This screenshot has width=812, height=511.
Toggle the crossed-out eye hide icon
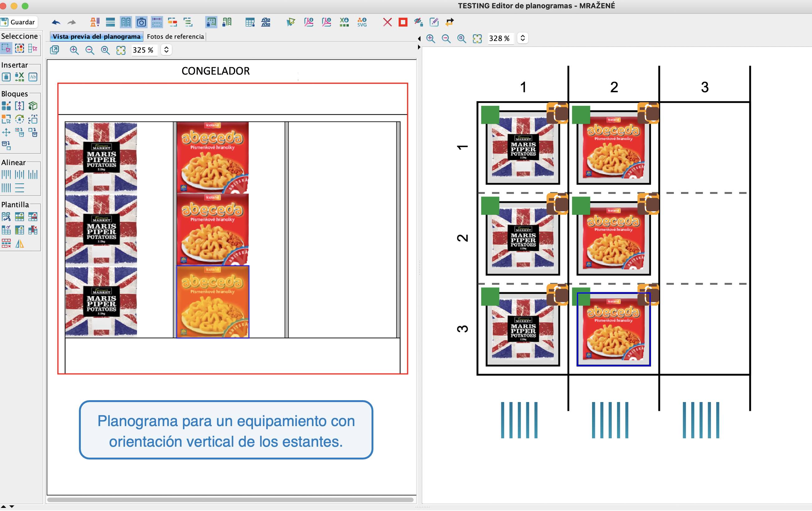coord(418,22)
